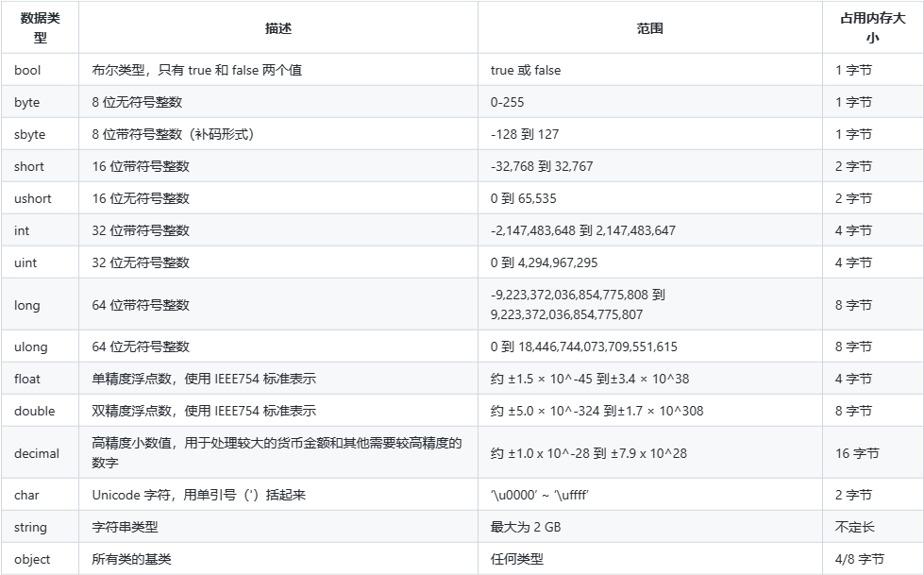Select the bool type cell
This screenshot has width=924, height=575.
[40, 70]
